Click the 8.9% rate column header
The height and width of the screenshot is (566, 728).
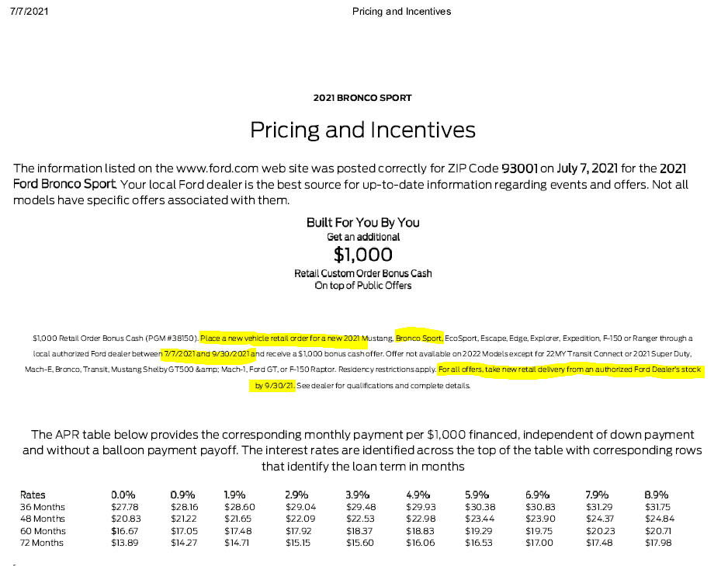pos(657,495)
